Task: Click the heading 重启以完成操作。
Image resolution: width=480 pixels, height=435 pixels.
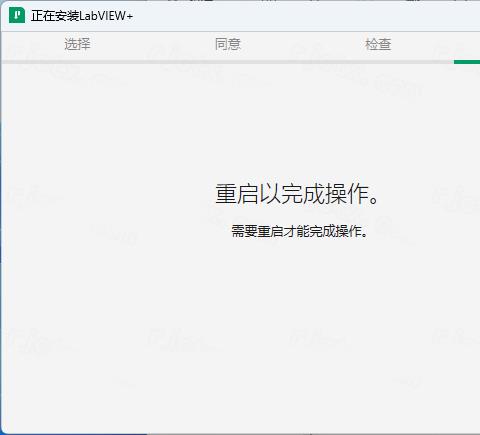Action: (x=297, y=194)
